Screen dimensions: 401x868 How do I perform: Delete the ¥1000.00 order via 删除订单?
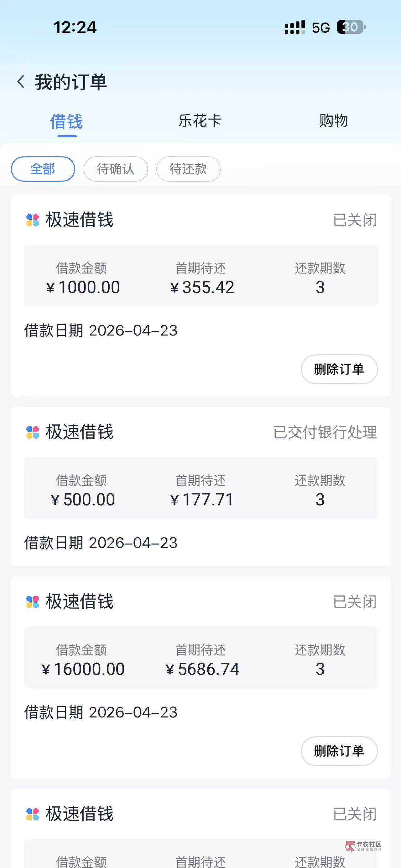(x=339, y=369)
